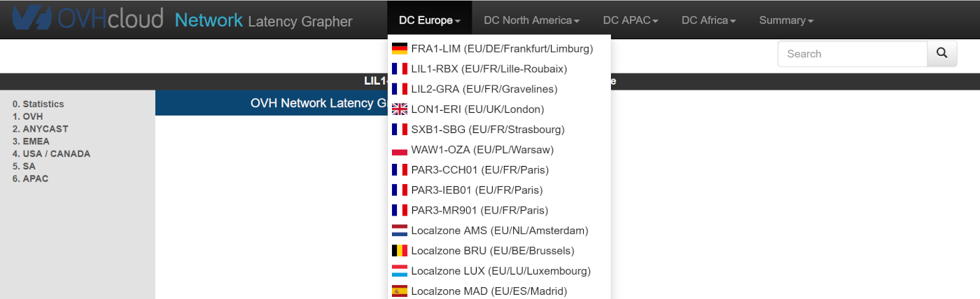Click the Polish flag beside WAW1-OZA

point(400,150)
